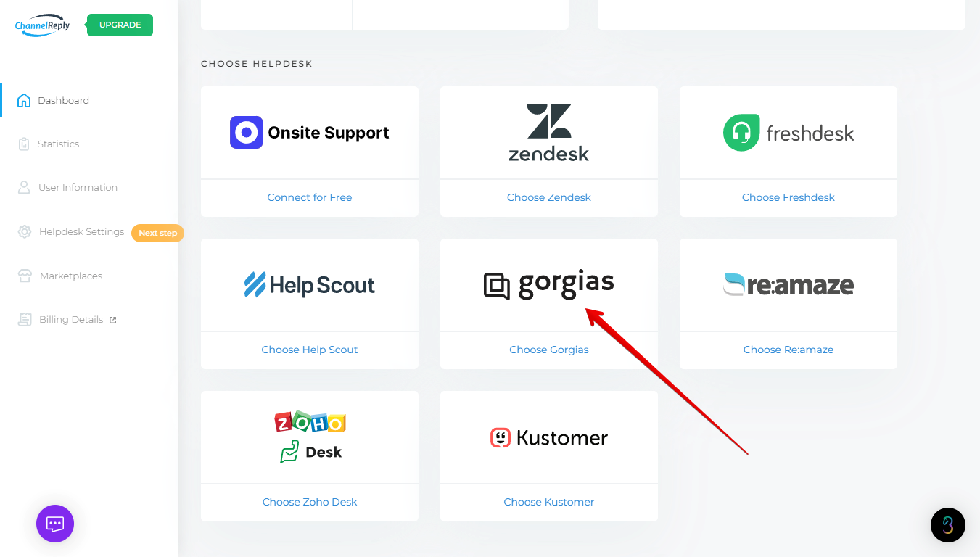Click the Helpdesk Settings gear icon
Viewport: 980px width, 557px height.
25,232
